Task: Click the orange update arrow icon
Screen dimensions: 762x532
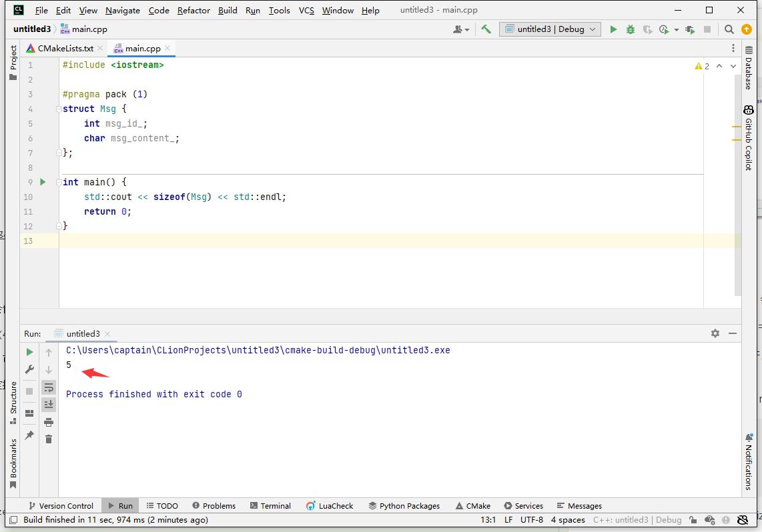Action: click(747, 29)
